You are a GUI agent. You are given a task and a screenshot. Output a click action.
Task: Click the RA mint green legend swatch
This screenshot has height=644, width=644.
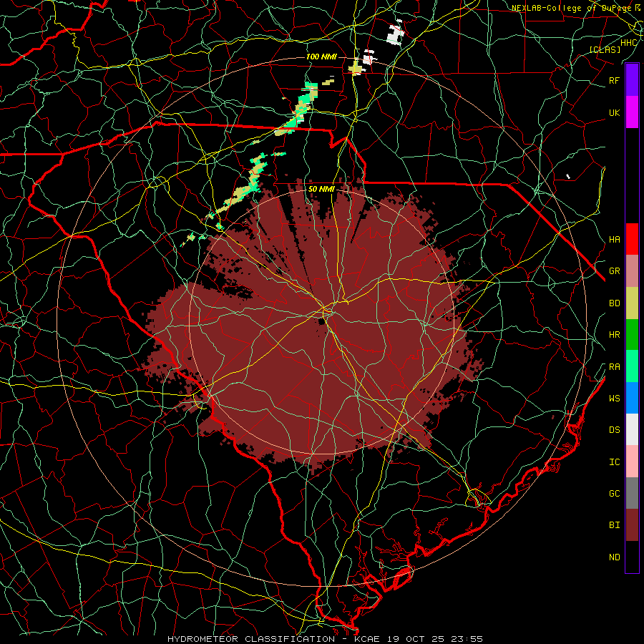(x=632, y=366)
